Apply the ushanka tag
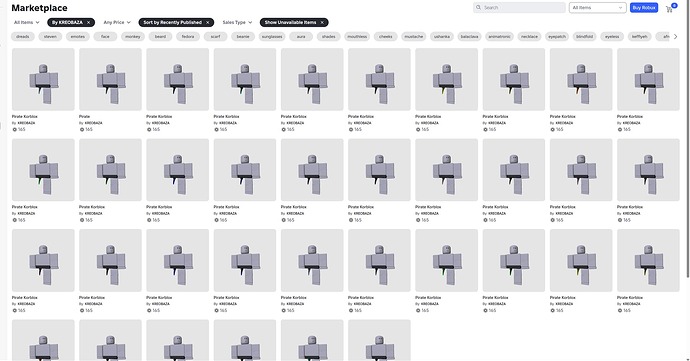This screenshot has height=361, width=690. [x=442, y=37]
